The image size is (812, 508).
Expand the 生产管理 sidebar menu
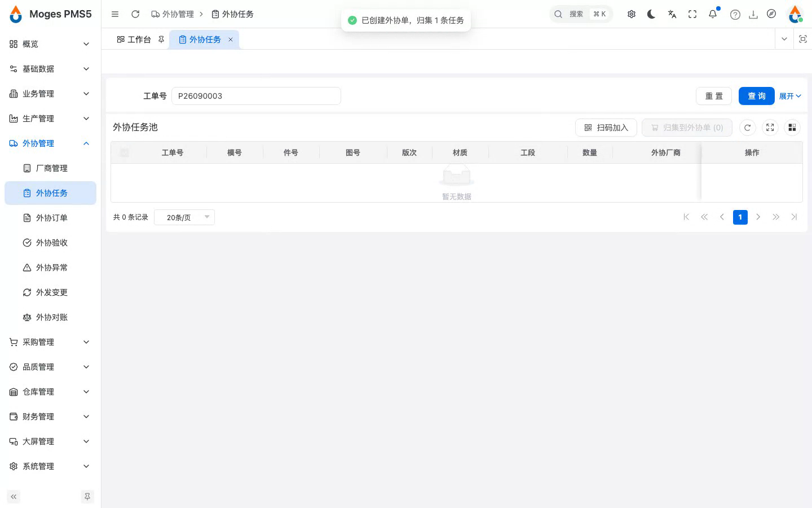(x=50, y=119)
